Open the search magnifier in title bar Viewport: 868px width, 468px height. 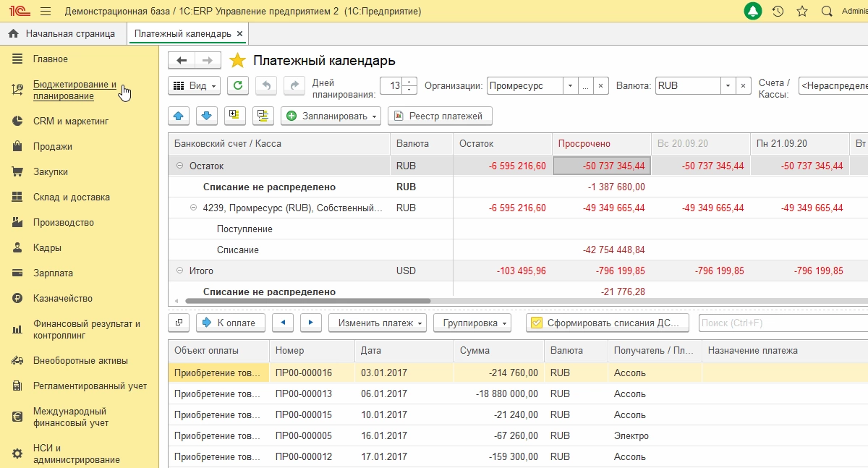point(827,12)
